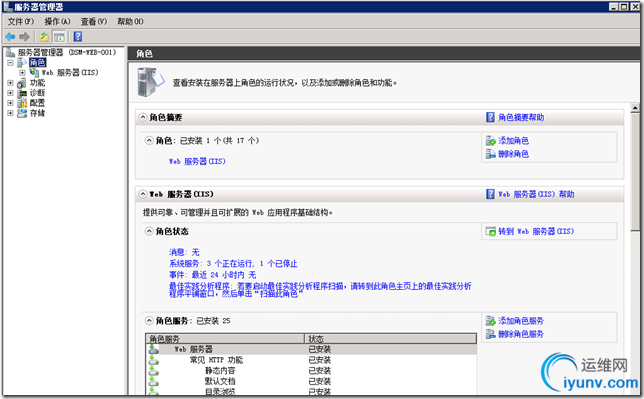
Task: Select the 静态内容 row text
Action: click(x=220, y=371)
